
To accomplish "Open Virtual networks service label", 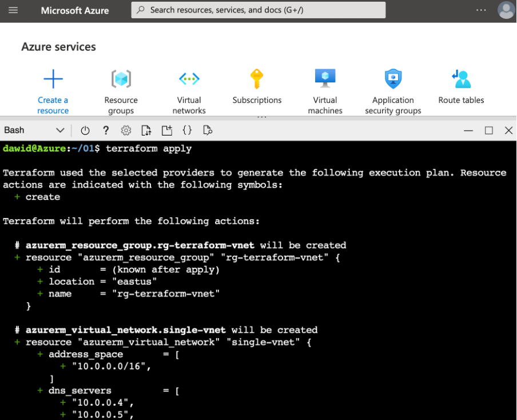I will [x=189, y=105].
